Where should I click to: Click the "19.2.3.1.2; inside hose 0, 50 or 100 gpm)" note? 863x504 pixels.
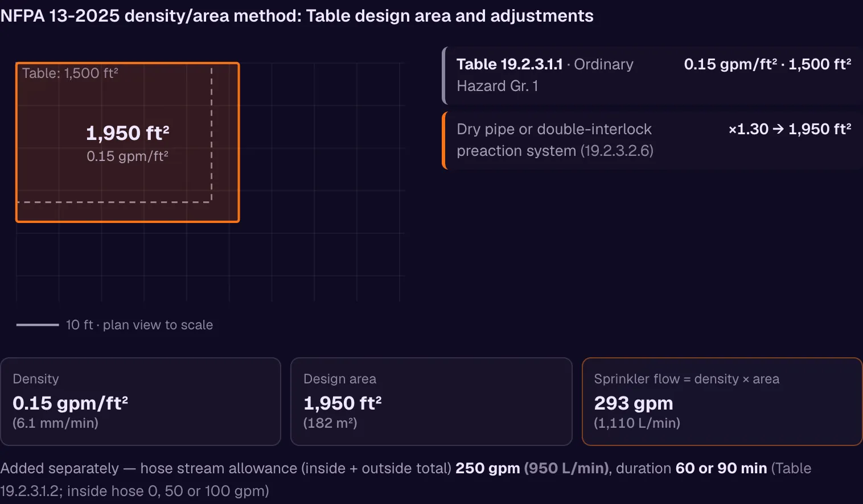tap(134, 491)
